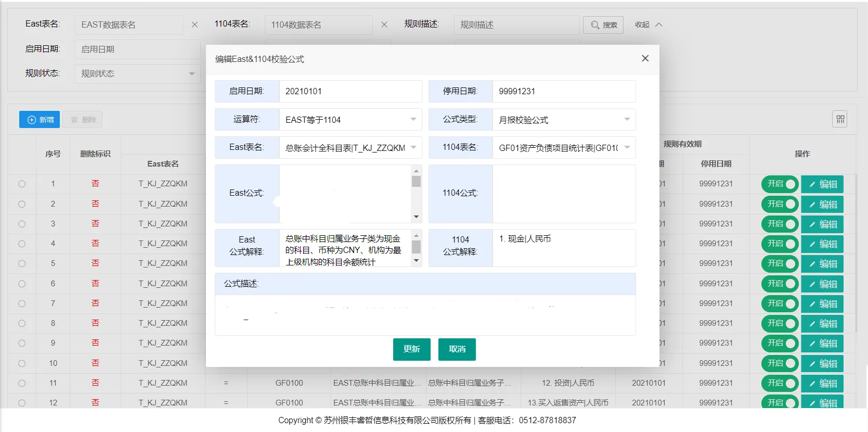Close the East&1104 formula edit dialog
This screenshot has height=432, width=868.
[645, 58]
